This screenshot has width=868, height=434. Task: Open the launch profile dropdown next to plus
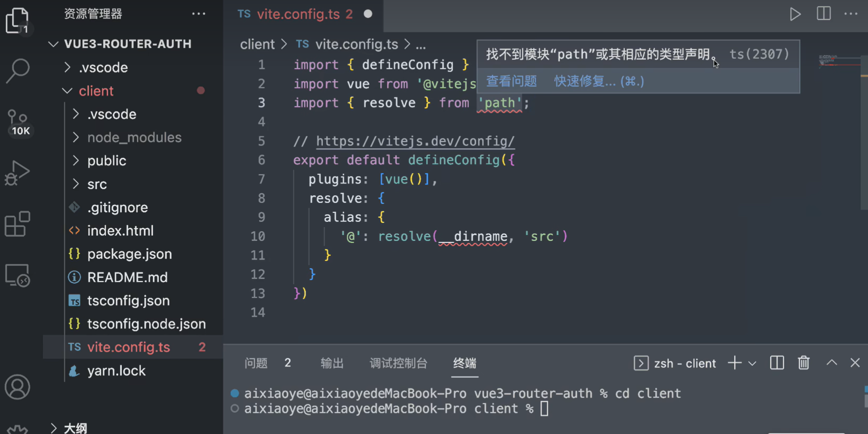click(752, 363)
